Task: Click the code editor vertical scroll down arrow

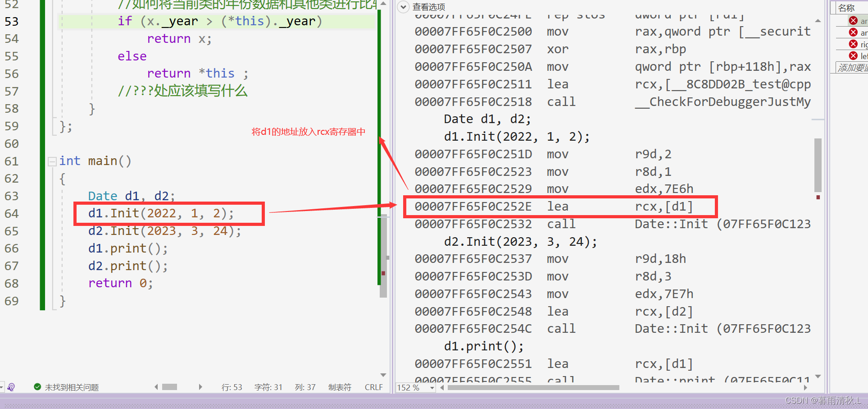Action: click(x=383, y=375)
